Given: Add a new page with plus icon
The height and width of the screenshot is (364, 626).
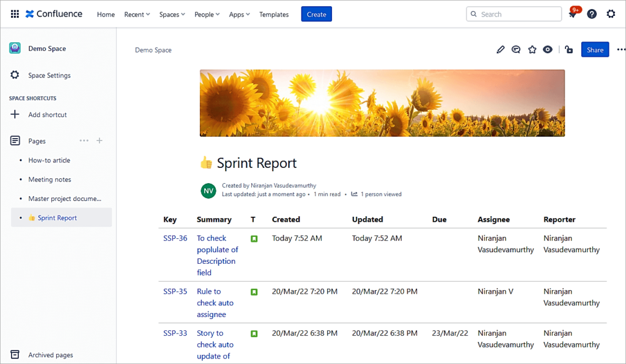Looking at the screenshot, I should 100,140.
